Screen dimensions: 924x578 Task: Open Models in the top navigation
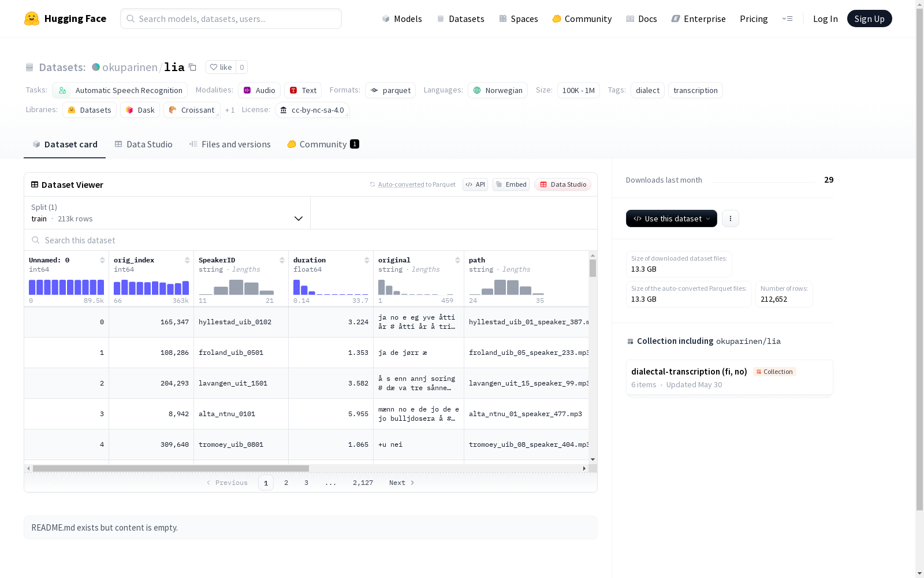(402, 18)
